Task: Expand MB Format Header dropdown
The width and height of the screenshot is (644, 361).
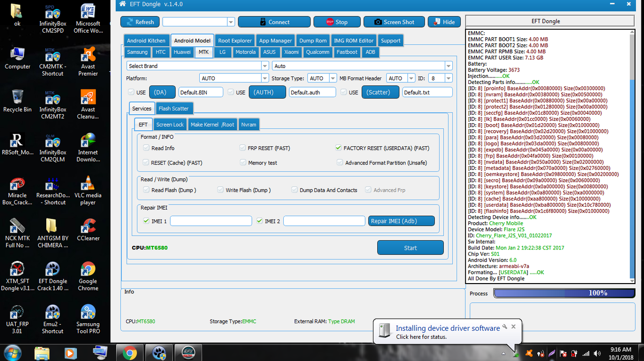Action: coord(411,78)
